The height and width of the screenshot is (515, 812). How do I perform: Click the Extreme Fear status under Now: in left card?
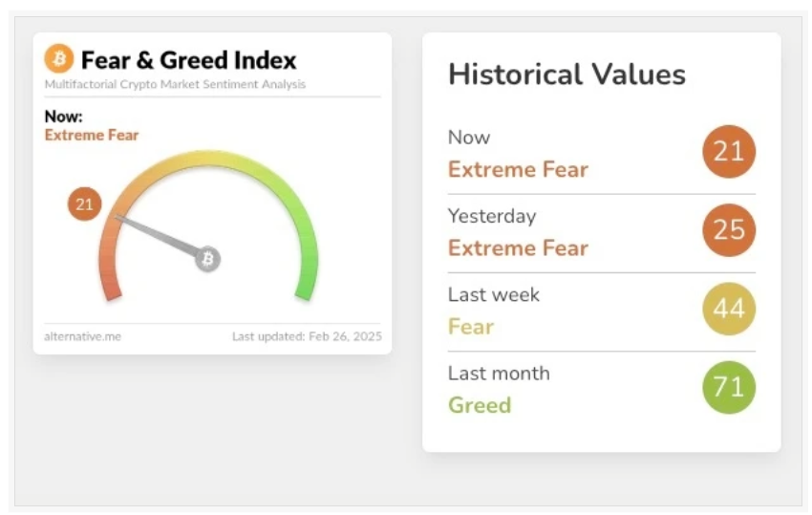point(92,136)
